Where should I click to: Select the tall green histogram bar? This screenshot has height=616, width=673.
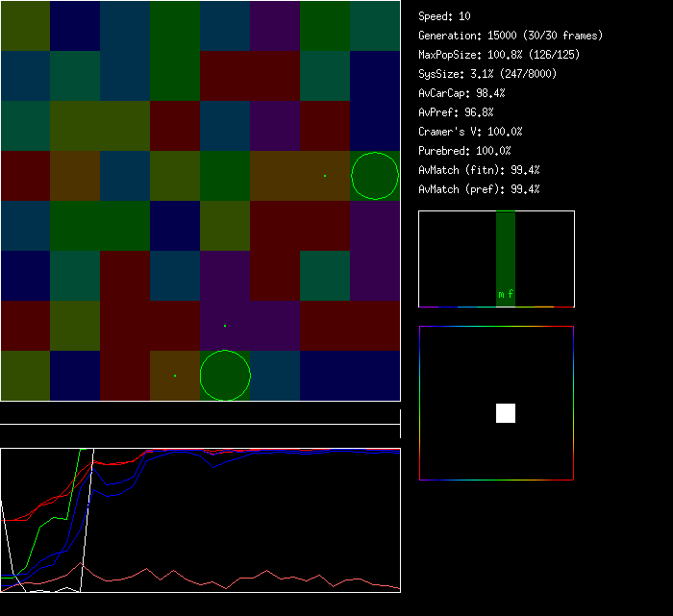(506, 250)
